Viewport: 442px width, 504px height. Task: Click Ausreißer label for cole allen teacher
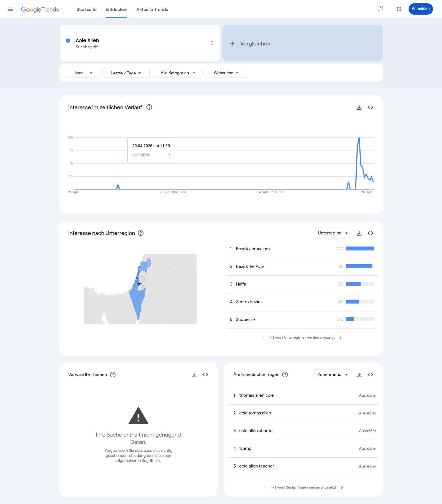point(368,466)
